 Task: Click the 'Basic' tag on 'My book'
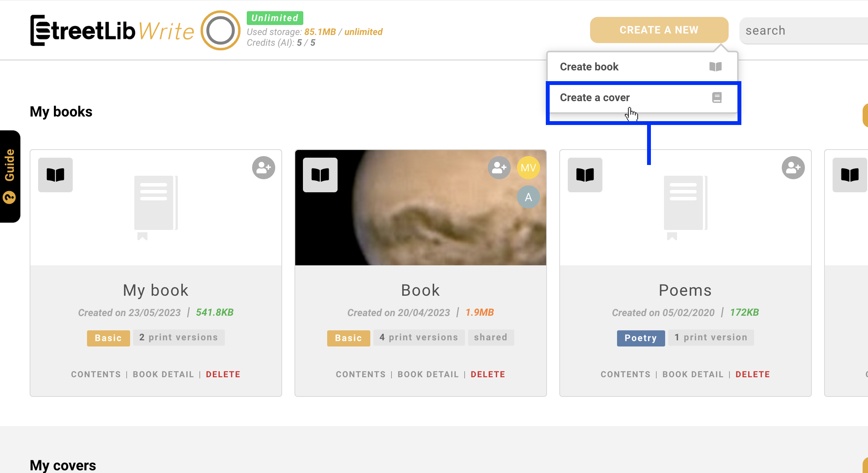[108, 338]
